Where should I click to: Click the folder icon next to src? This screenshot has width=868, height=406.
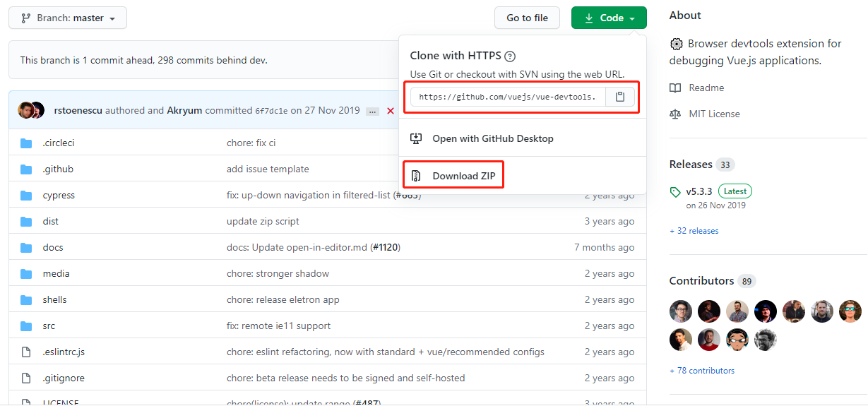click(x=27, y=326)
